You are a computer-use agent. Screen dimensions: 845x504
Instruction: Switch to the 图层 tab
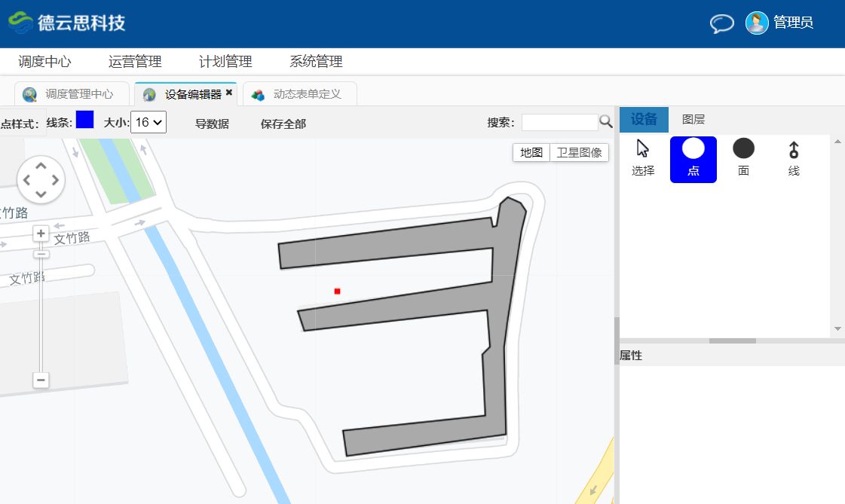693,120
